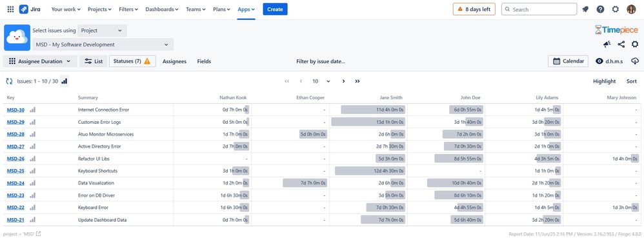Open Timepiece settings gear icon
This screenshot has width=644, height=238.
[x=635, y=45]
